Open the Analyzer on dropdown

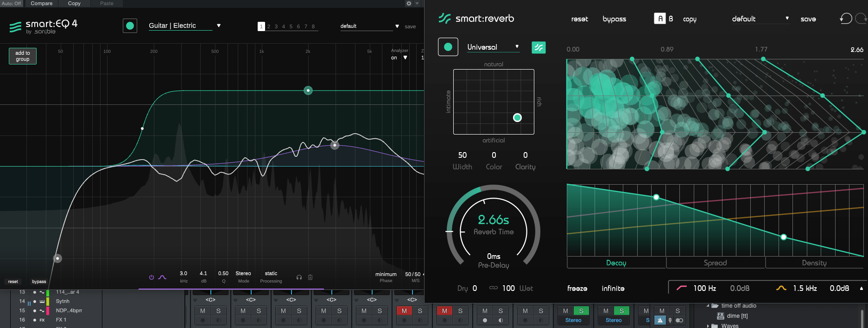(x=399, y=58)
